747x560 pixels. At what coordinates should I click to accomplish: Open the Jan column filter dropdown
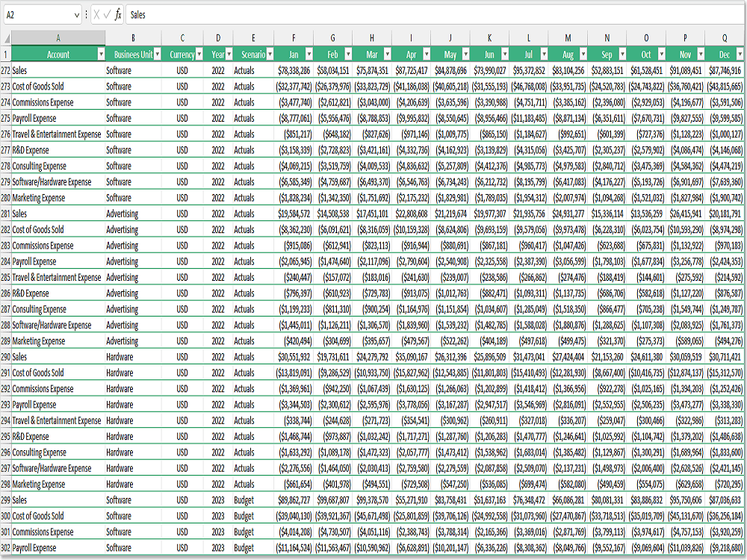[309, 55]
